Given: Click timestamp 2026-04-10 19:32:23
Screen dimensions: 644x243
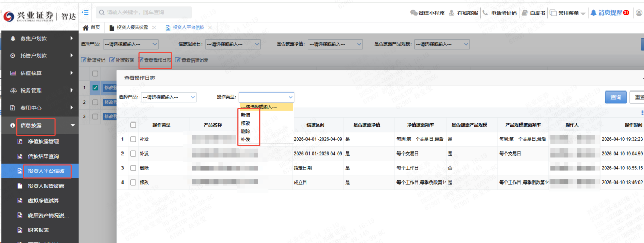Looking at the screenshot, I should pyautogui.click(x=622, y=139).
